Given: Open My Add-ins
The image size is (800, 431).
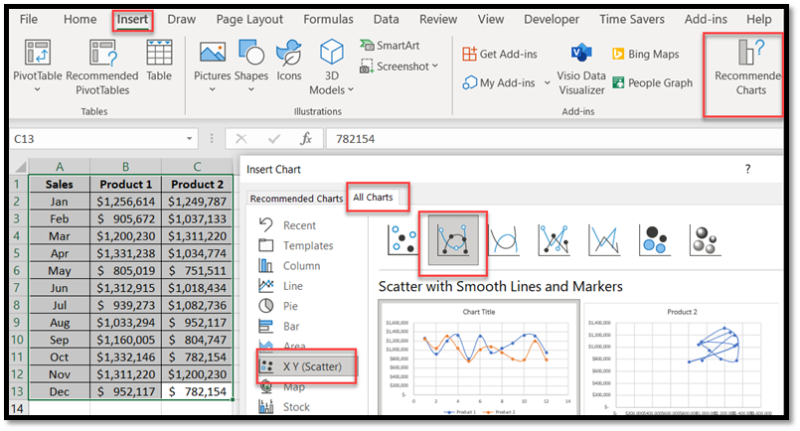Looking at the screenshot, I should click(x=499, y=83).
